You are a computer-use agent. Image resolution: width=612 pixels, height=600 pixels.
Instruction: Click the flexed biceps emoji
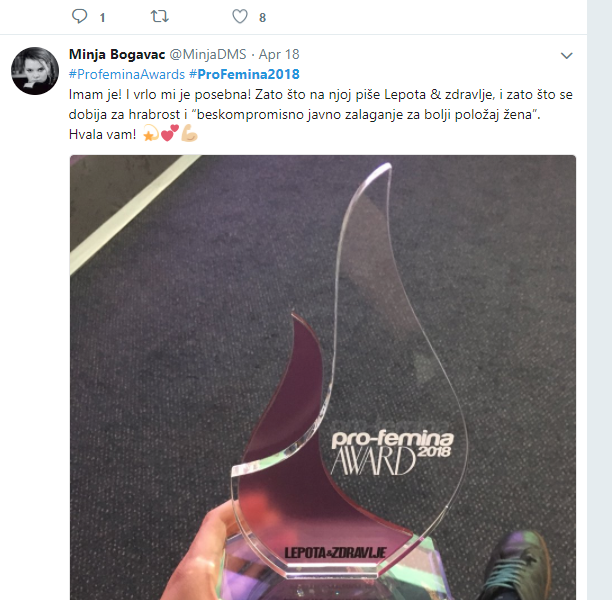(x=189, y=134)
